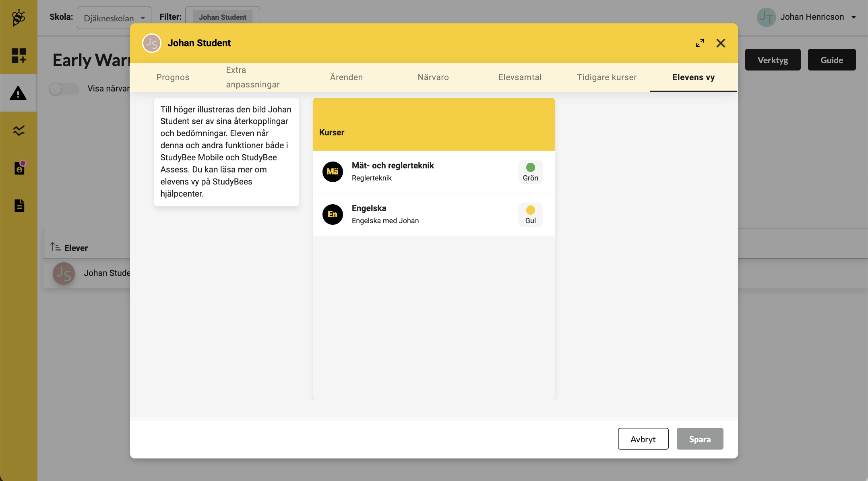Click the Engelska course icon

tap(332, 214)
